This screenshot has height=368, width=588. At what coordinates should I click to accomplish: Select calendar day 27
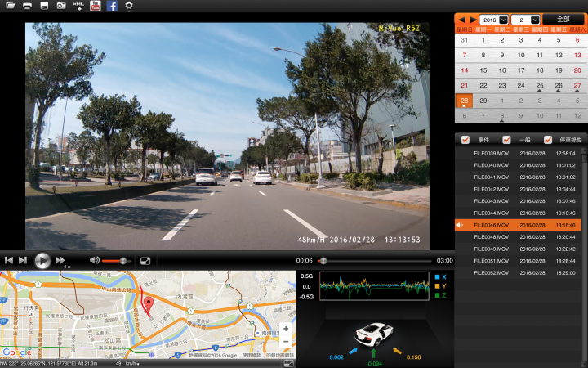click(577, 86)
